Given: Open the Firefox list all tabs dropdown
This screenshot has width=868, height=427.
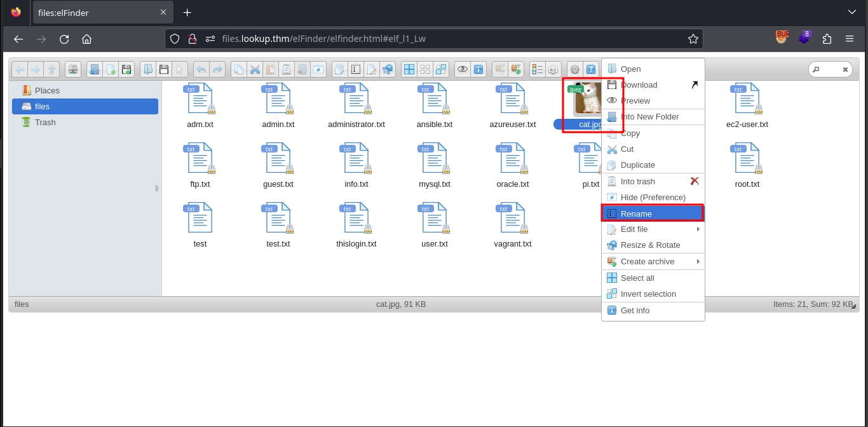Looking at the screenshot, I should pyautogui.click(x=851, y=12).
